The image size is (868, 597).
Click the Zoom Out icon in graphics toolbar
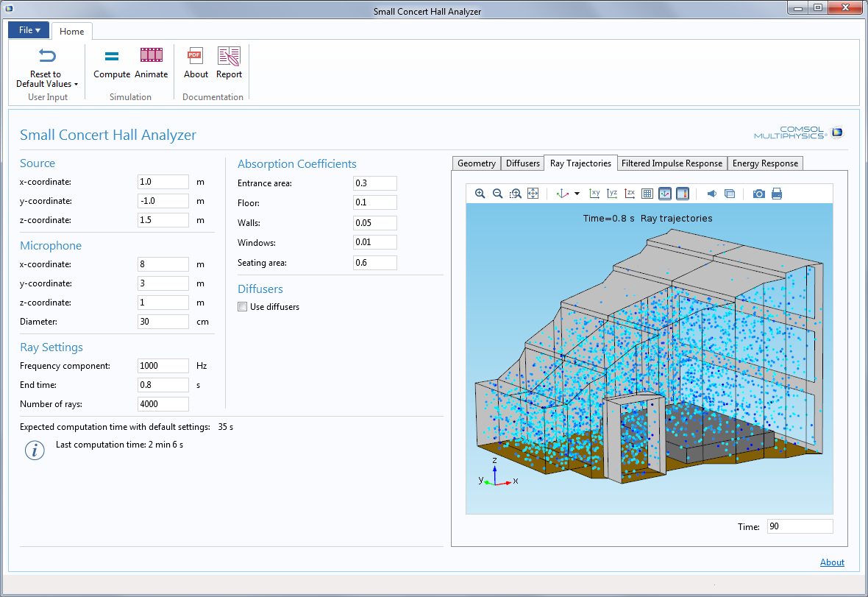click(498, 194)
